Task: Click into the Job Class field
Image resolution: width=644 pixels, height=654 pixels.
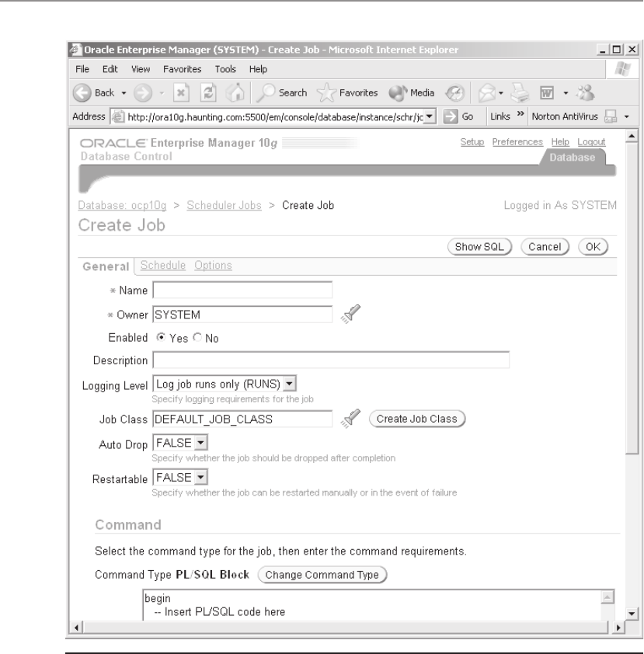Action: click(x=242, y=419)
